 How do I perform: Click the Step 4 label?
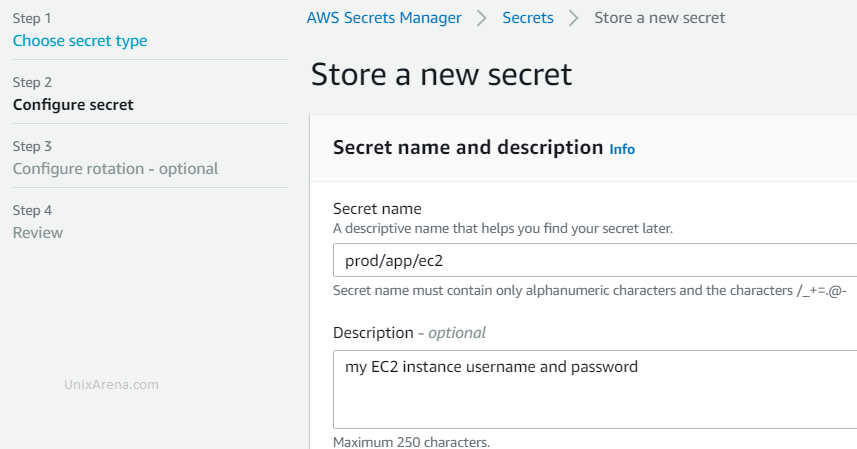(32, 210)
